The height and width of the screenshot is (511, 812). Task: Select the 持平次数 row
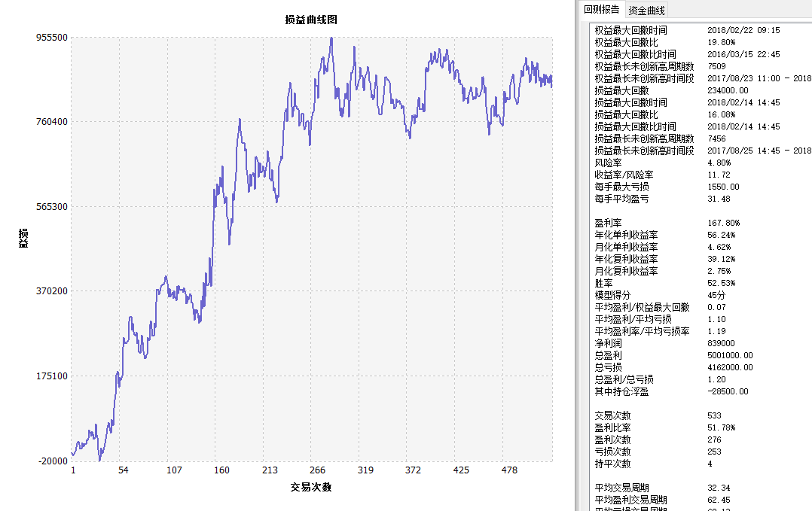click(x=613, y=464)
